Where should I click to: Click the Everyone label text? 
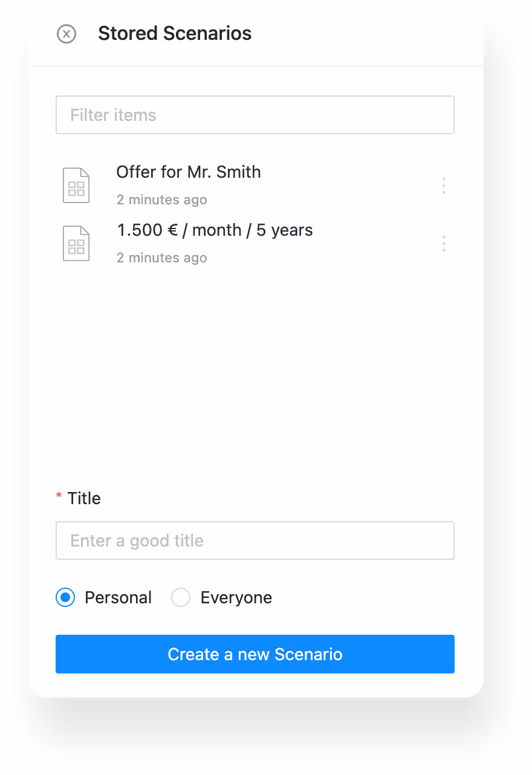point(236,598)
